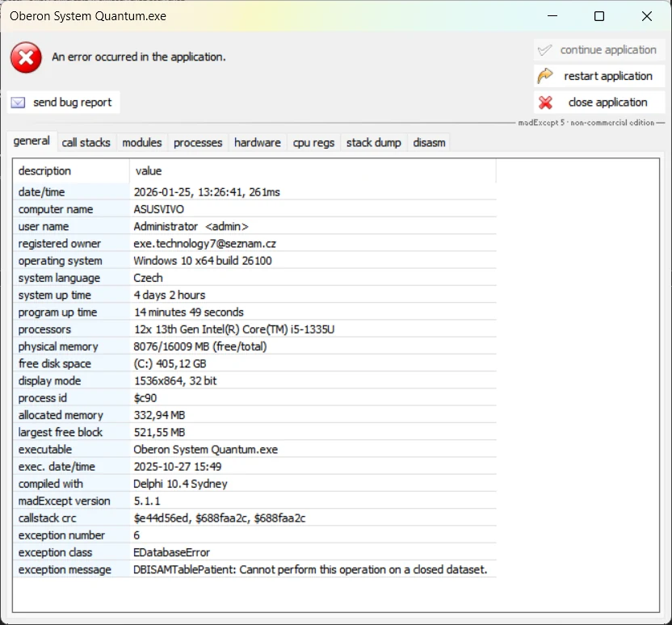The height and width of the screenshot is (625, 672).
Task: Open the hardware tab
Action: tap(257, 143)
